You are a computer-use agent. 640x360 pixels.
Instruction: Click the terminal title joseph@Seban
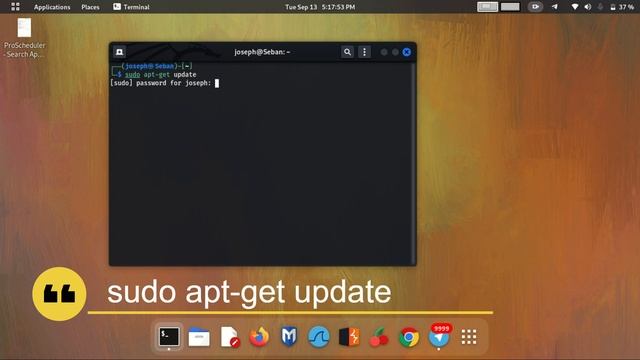coord(262,52)
